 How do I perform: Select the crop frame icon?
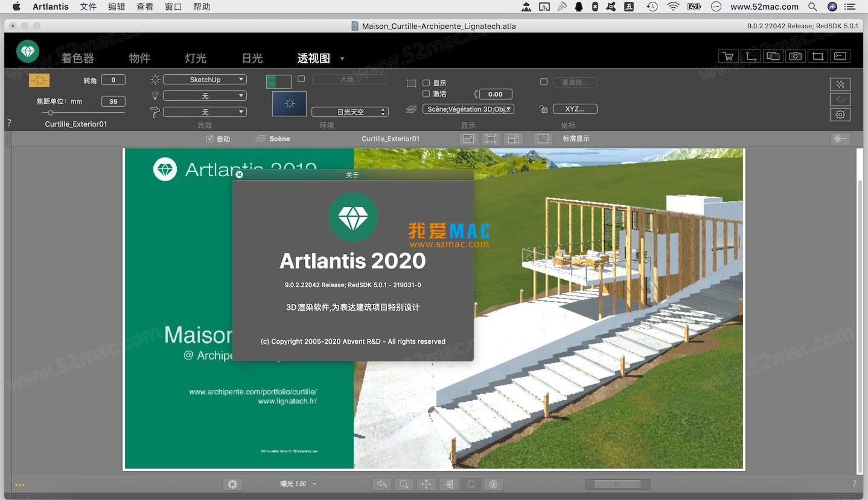tap(817, 56)
